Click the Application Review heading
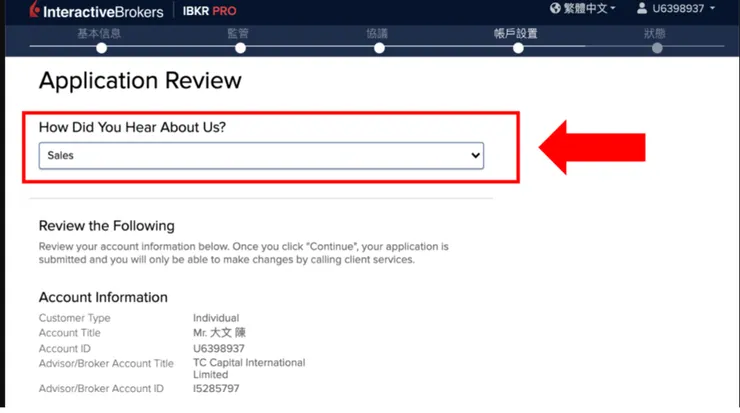This screenshot has height=413, width=740. [x=140, y=81]
